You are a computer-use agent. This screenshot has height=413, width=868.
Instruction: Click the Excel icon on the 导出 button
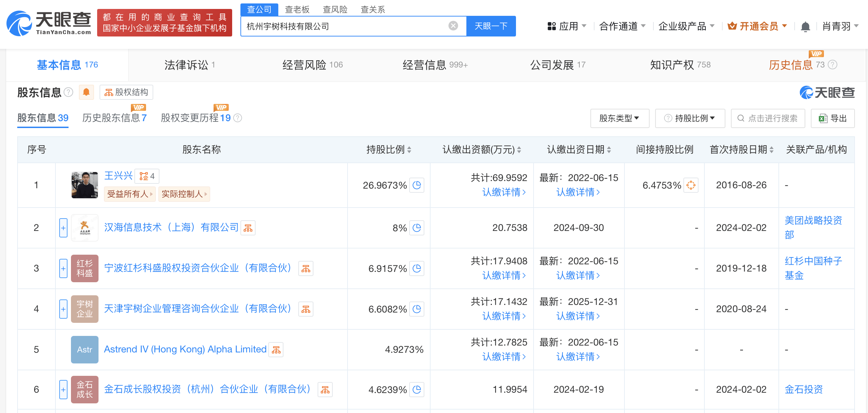(x=823, y=118)
